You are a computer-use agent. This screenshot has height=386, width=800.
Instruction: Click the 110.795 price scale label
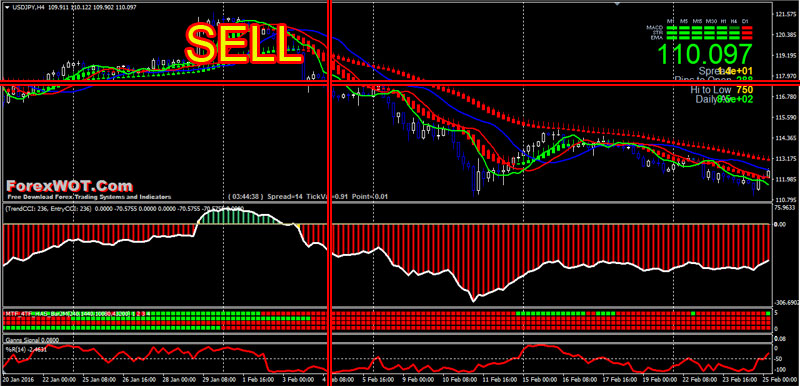pos(786,199)
